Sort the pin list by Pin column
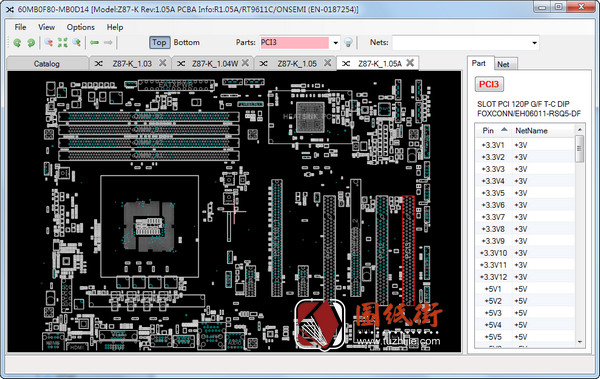This screenshot has width=600, height=379. click(x=494, y=131)
